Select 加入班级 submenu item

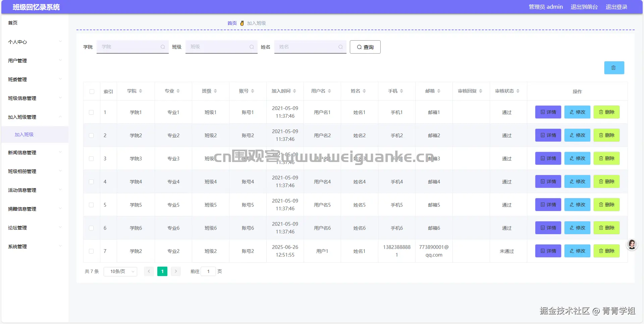[x=35, y=134]
